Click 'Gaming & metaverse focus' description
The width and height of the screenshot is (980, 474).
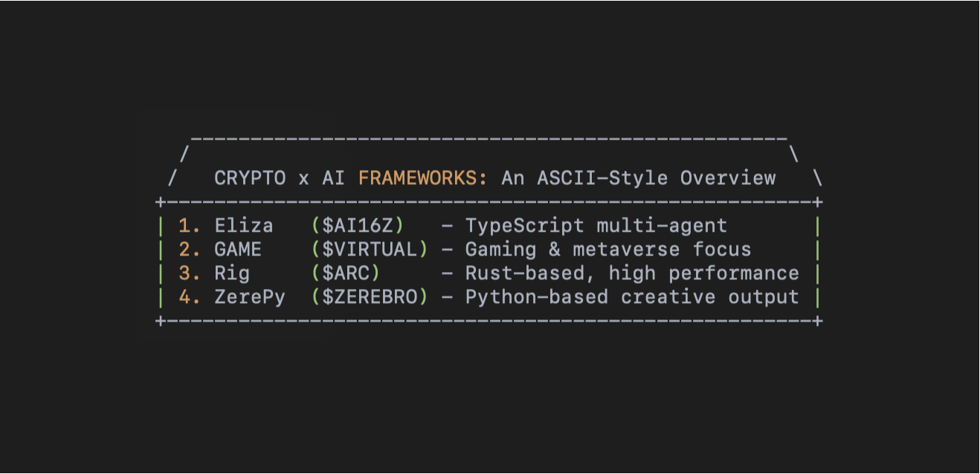click(x=608, y=250)
